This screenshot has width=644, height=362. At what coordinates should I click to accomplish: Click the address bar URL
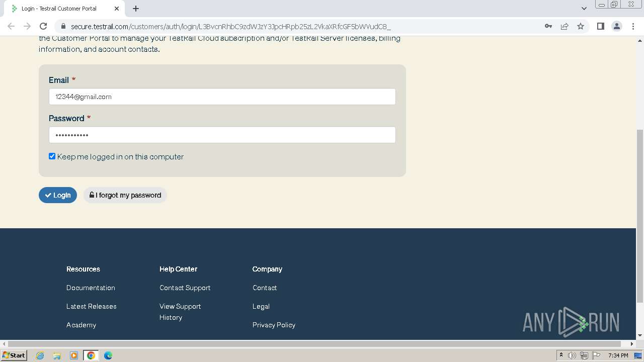pyautogui.click(x=230, y=26)
